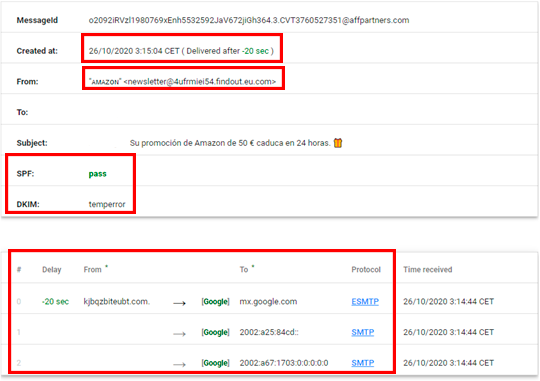
Task: Click the arrow icon in hop 1 row
Action: click(179, 334)
